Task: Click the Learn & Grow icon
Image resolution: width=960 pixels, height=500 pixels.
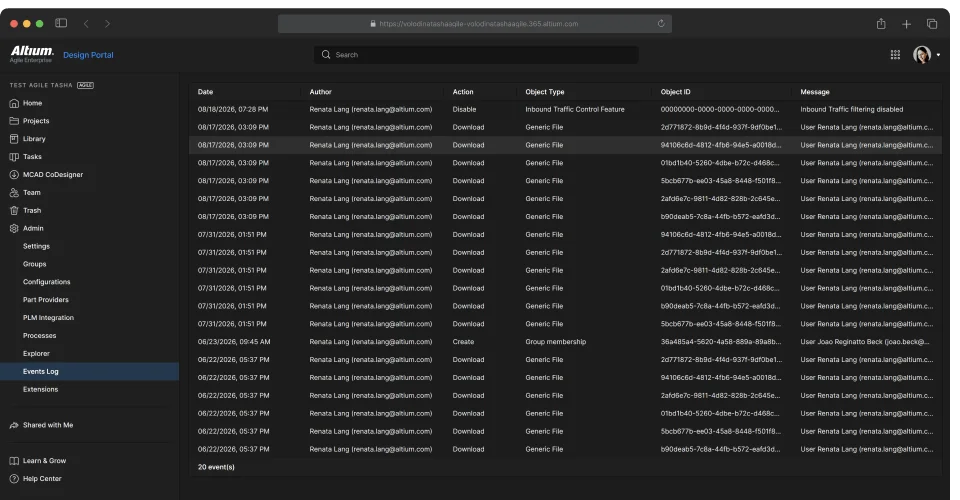Action: click(14, 461)
